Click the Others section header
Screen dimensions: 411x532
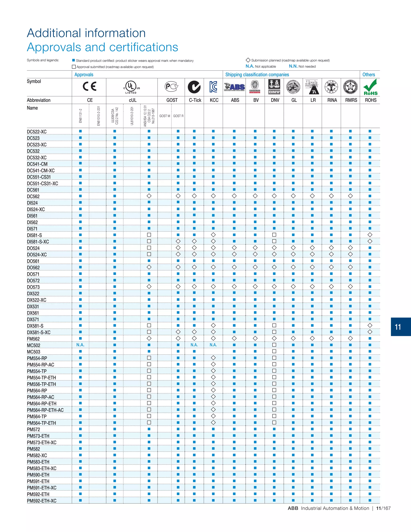point(368,74)
